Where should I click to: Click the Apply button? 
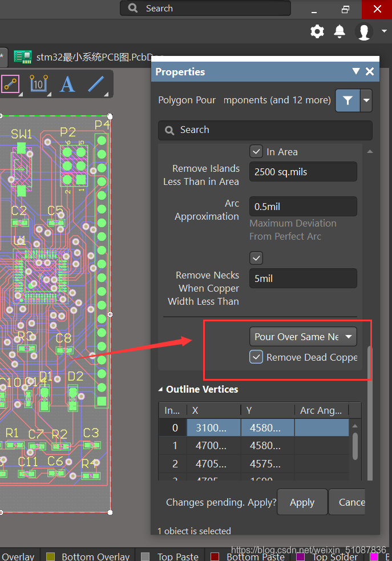click(x=302, y=502)
